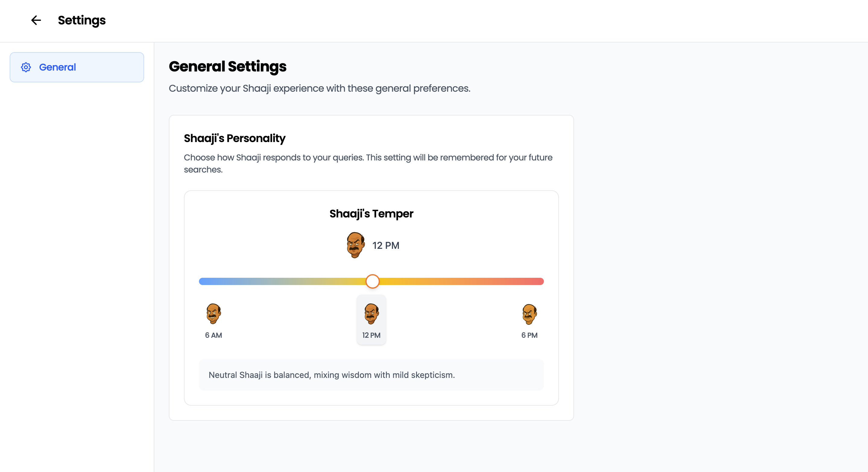Viewport: 868px width, 472px height.
Task: Click the General Settings heading
Action: [227, 66]
